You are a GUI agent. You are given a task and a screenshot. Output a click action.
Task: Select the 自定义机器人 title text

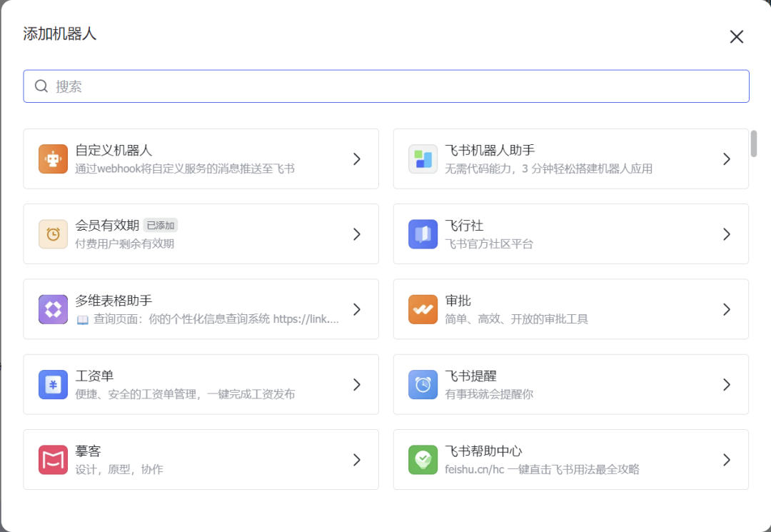pos(114,150)
